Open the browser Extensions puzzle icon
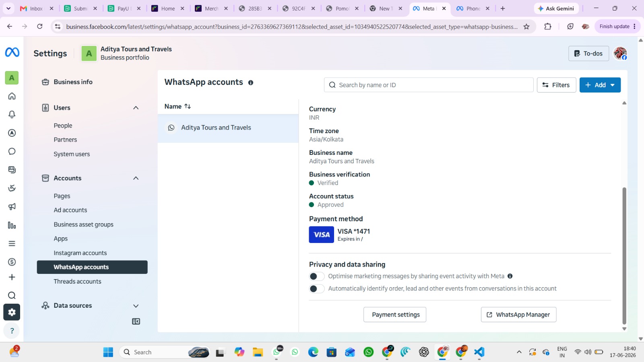The width and height of the screenshot is (644, 362). (x=548, y=27)
